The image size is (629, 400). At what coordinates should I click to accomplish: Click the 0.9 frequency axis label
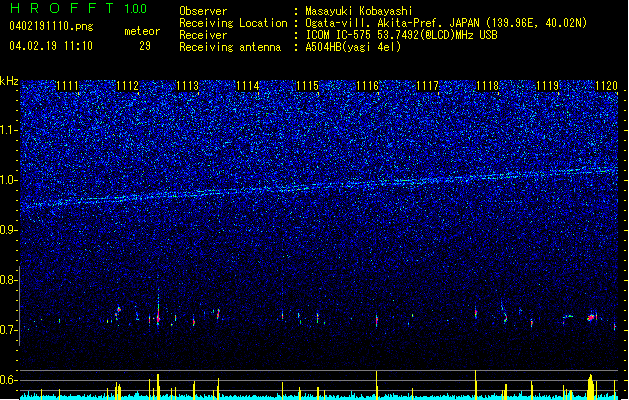tap(9, 230)
